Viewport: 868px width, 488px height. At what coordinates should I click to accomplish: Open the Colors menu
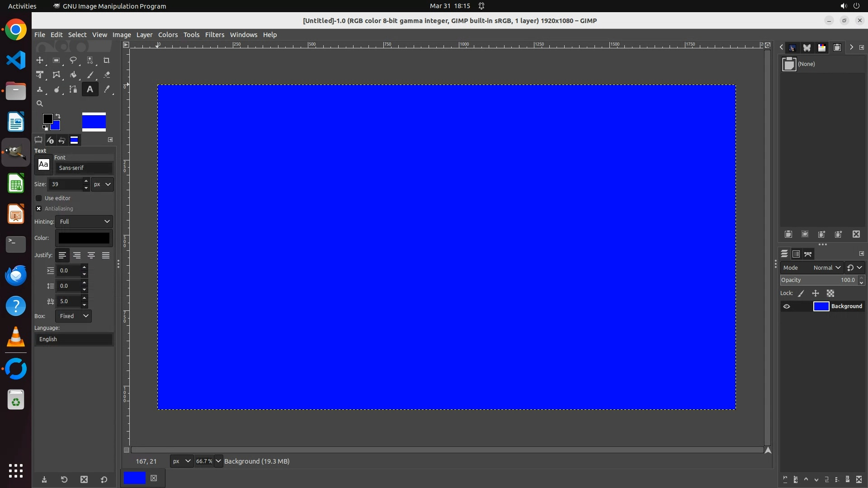click(x=168, y=35)
